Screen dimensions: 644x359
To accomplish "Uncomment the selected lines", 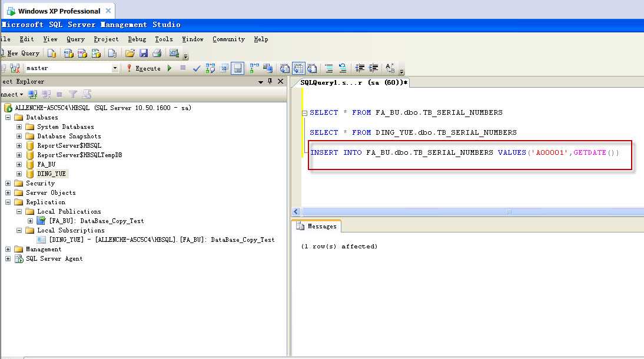I will coord(343,68).
